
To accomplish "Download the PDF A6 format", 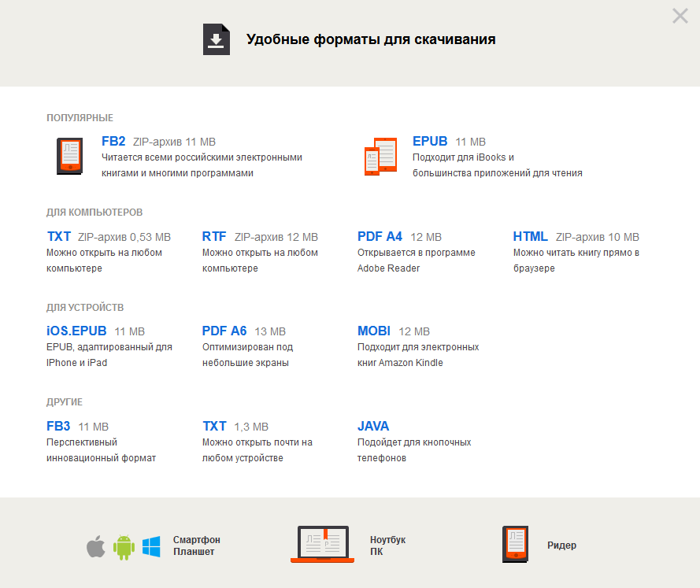I will pos(224,331).
